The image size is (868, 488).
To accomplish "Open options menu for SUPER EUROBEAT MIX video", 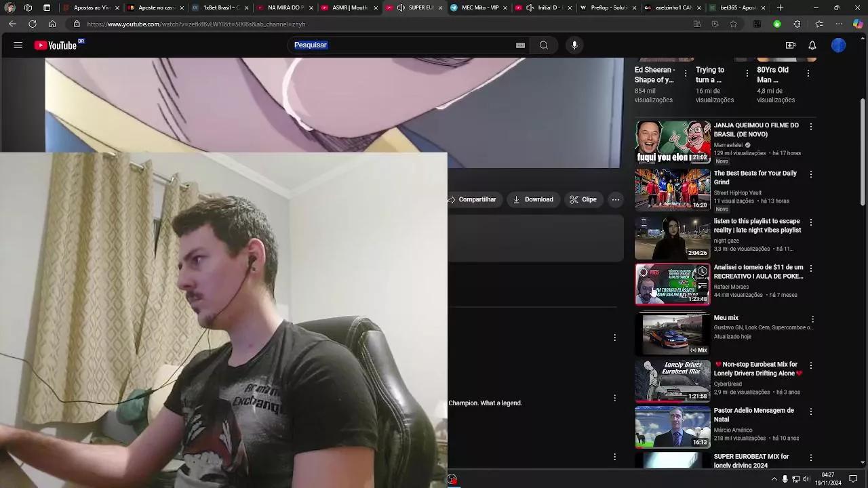I will (811, 458).
